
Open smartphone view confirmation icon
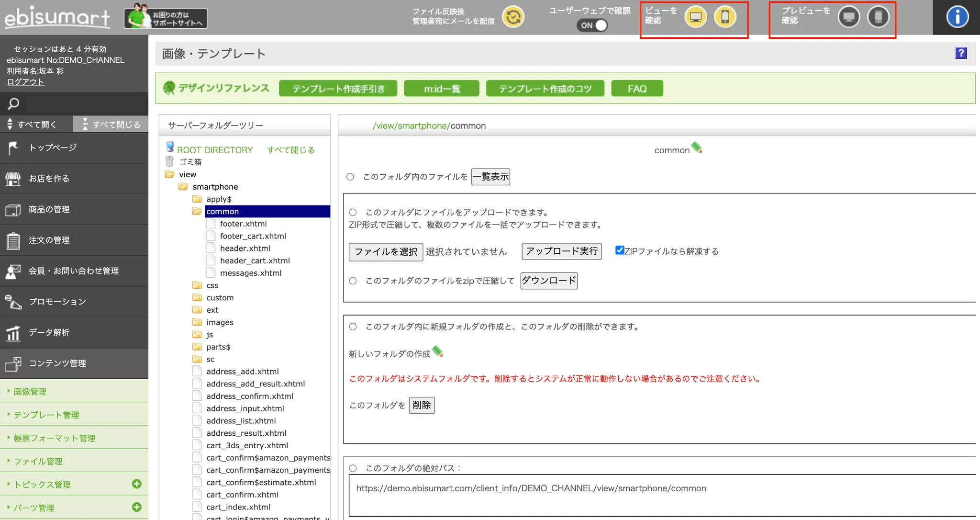[x=725, y=17]
